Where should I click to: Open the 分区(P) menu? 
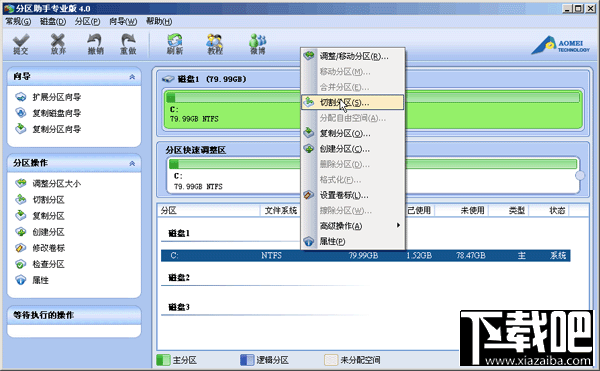88,21
